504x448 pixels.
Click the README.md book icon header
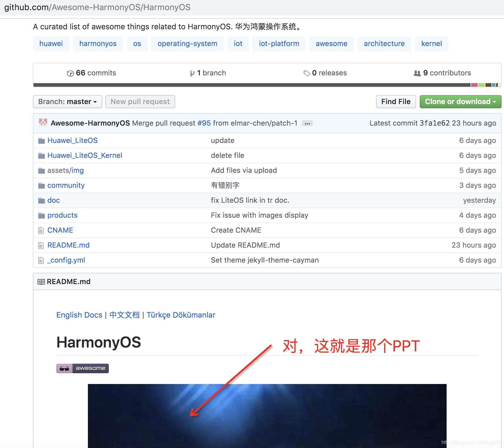pos(41,282)
